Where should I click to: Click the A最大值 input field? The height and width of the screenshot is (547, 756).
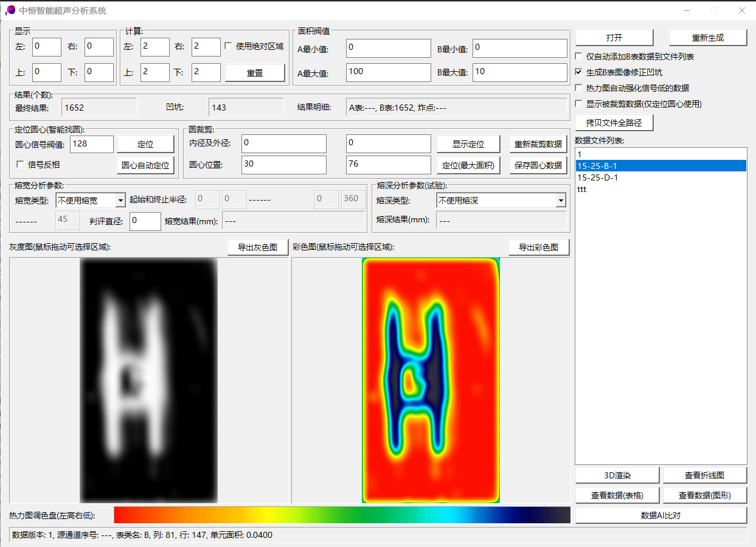tap(389, 72)
